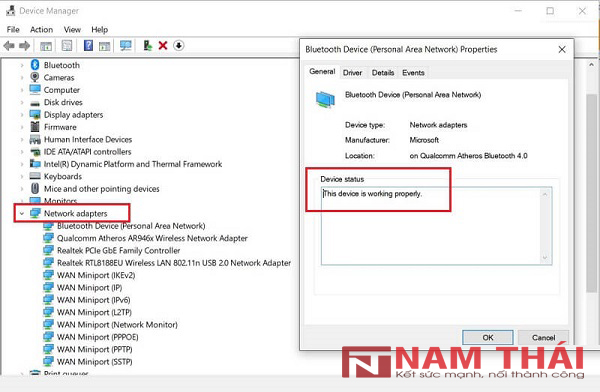Click the toolbar icon right of Help
Screen dimensions: 600x392
(104, 46)
